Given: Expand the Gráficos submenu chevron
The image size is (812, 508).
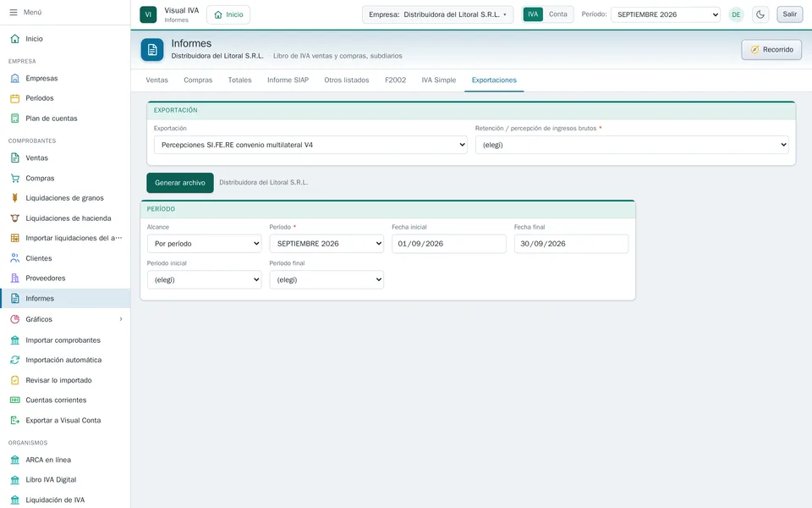Looking at the screenshot, I should (121, 319).
